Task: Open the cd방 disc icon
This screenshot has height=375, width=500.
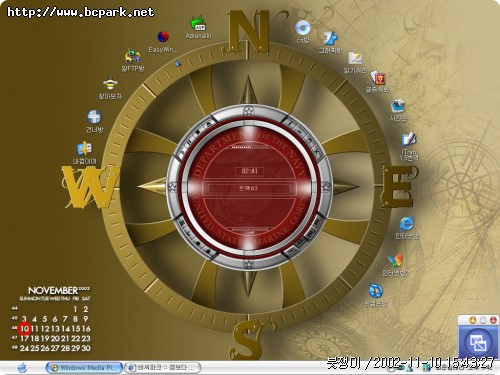Action: [303, 32]
